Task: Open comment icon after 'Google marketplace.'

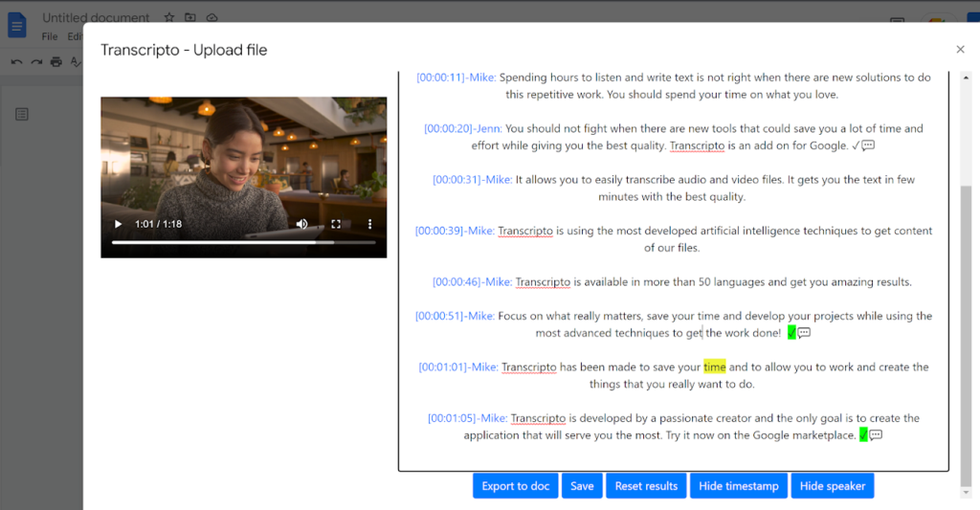Action: click(876, 435)
